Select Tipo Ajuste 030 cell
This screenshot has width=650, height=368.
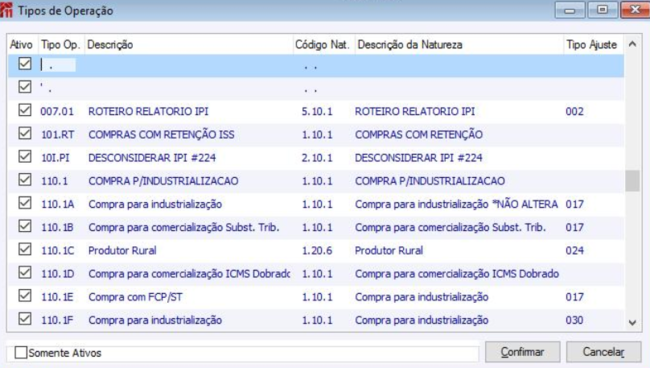coord(575,320)
